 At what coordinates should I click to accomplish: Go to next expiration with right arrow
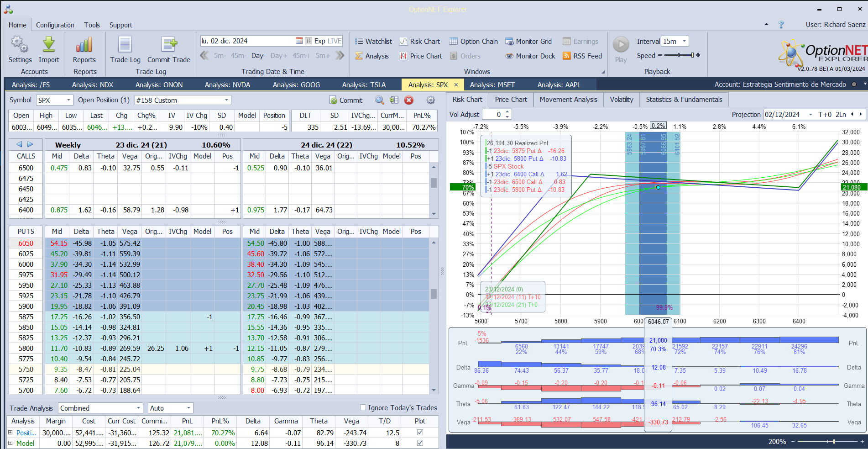click(x=30, y=144)
